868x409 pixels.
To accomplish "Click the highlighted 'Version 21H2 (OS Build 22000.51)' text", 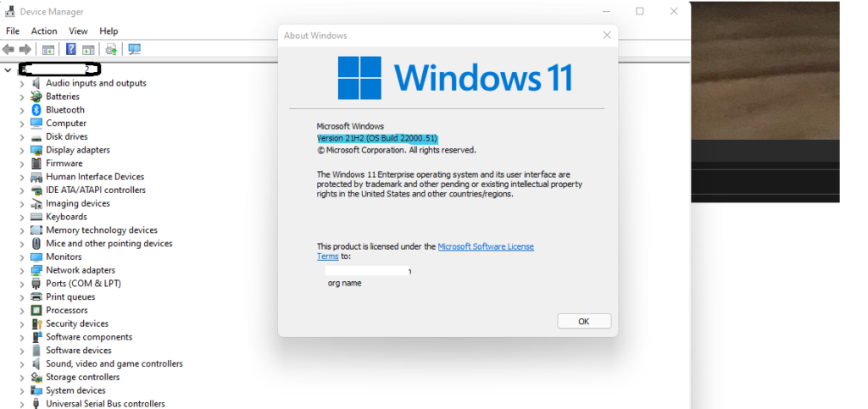I will (x=377, y=138).
